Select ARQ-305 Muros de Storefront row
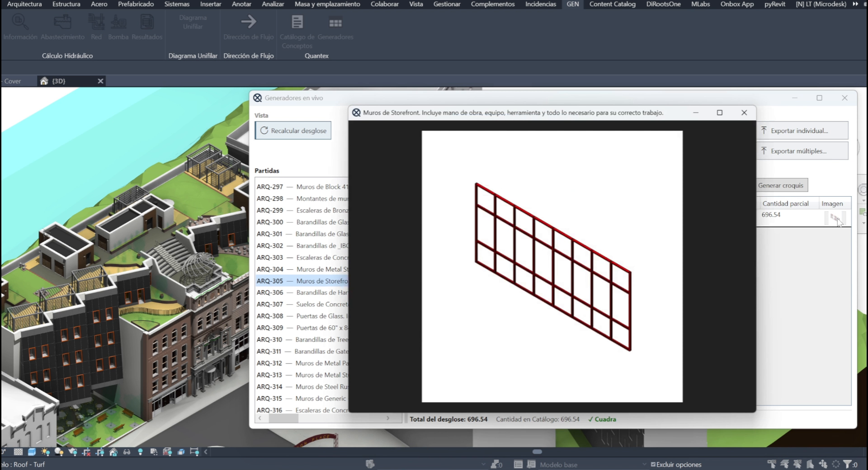Viewport: 868px width, 470px height. click(302, 281)
